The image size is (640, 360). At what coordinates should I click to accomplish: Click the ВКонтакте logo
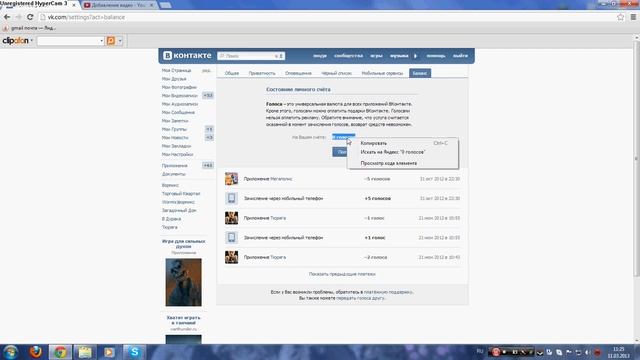coord(187,56)
